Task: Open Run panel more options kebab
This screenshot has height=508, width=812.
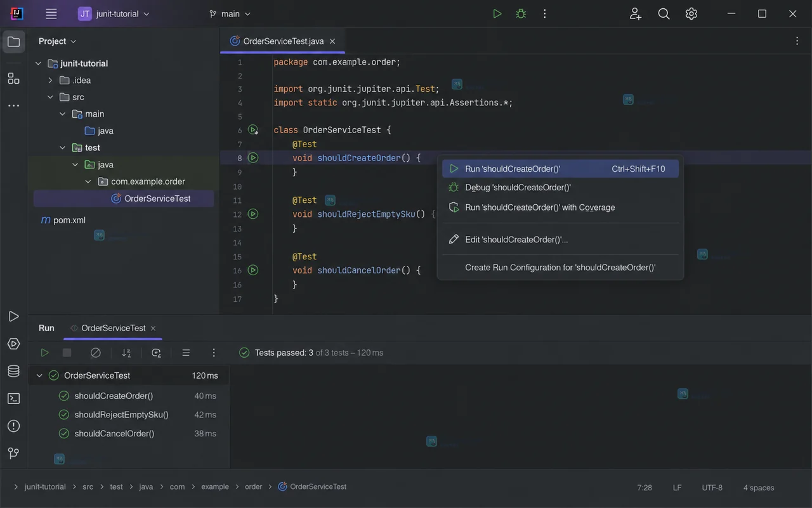Action: [214, 353]
